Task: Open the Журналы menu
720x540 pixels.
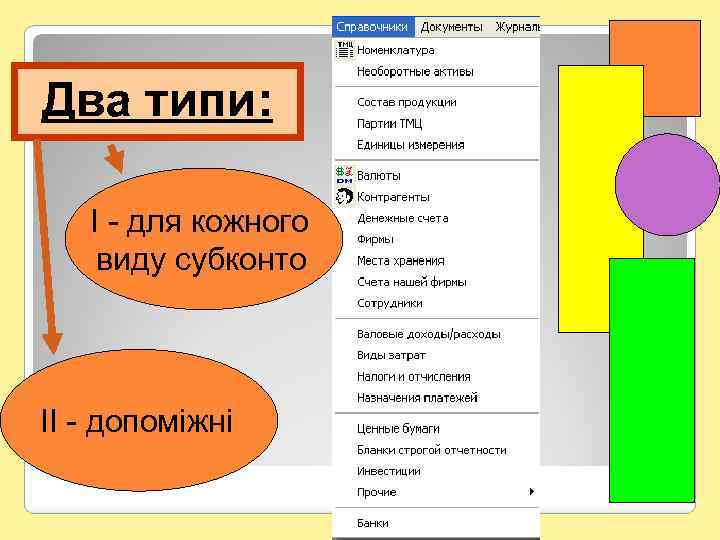Action: pos(518,27)
